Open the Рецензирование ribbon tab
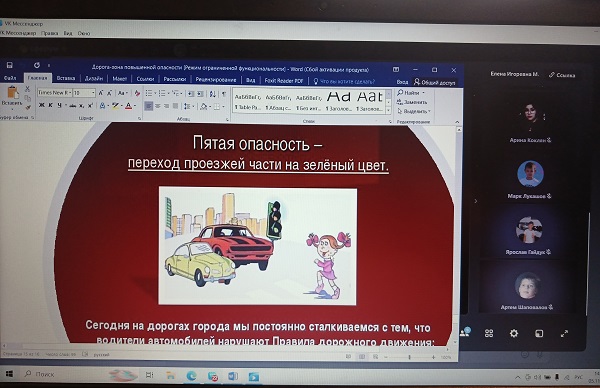The image size is (600, 388). coord(216,80)
